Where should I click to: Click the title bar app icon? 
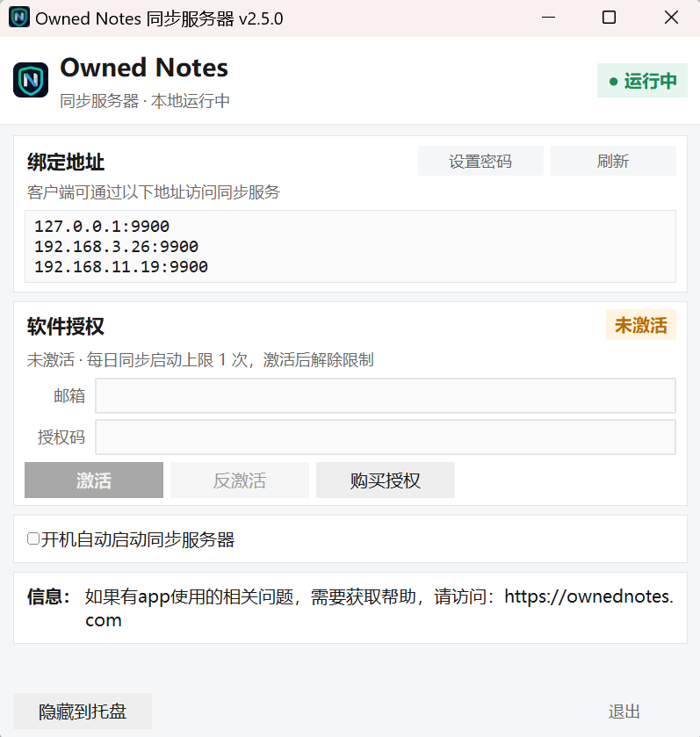[x=19, y=18]
